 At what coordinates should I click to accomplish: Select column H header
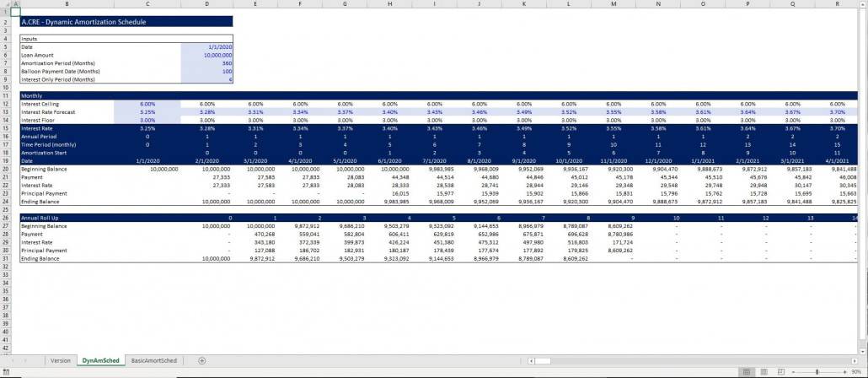pos(389,4)
